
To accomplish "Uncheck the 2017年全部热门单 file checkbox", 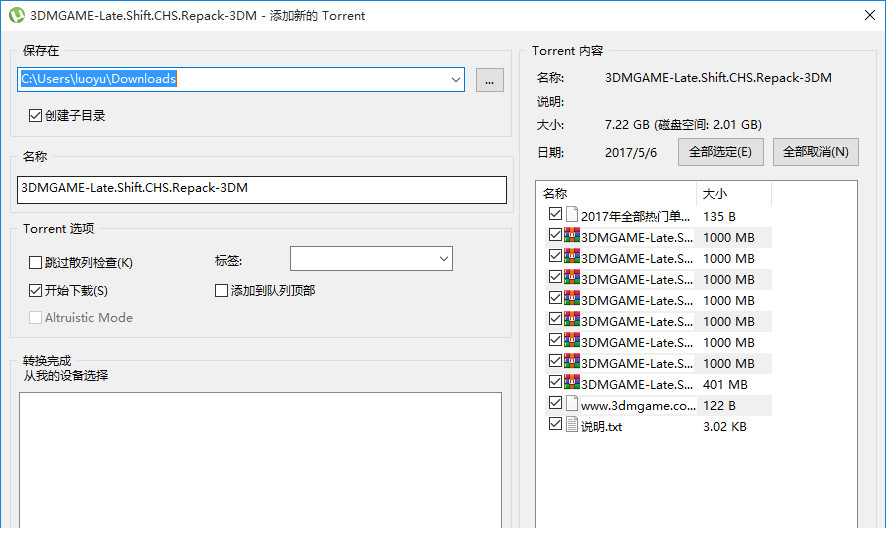I will (x=555, y=214).
